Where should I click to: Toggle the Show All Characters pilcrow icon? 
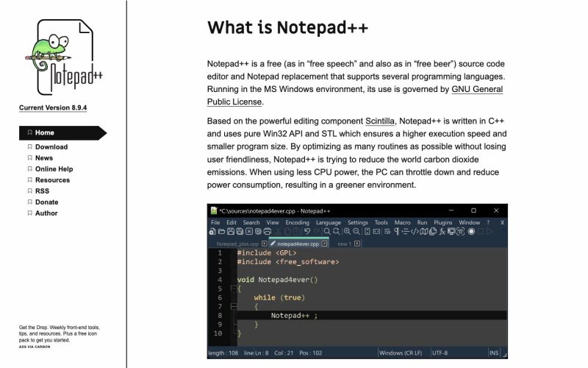pos(396,231)
